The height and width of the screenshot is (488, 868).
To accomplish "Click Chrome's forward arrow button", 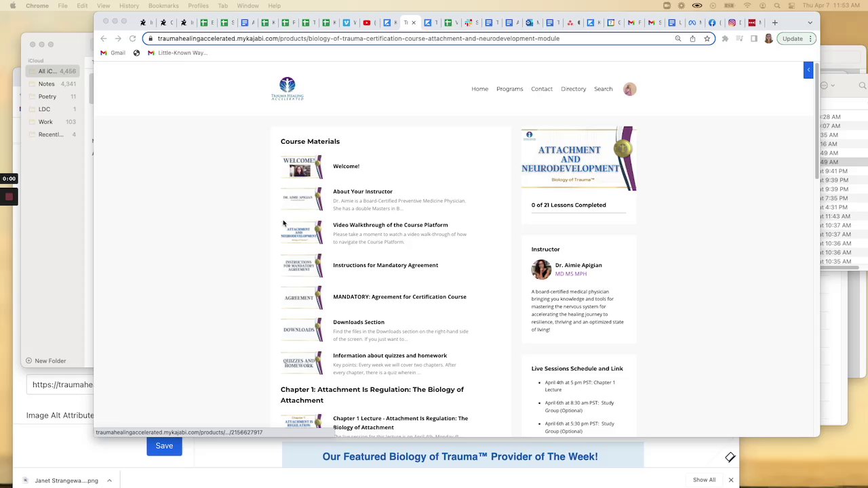I will [118, 39].
